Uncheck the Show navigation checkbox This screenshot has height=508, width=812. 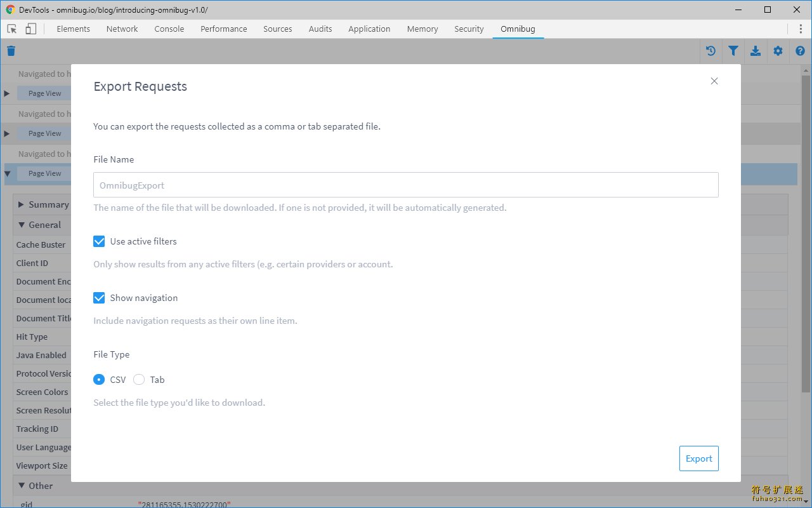[x=99, y=298]
